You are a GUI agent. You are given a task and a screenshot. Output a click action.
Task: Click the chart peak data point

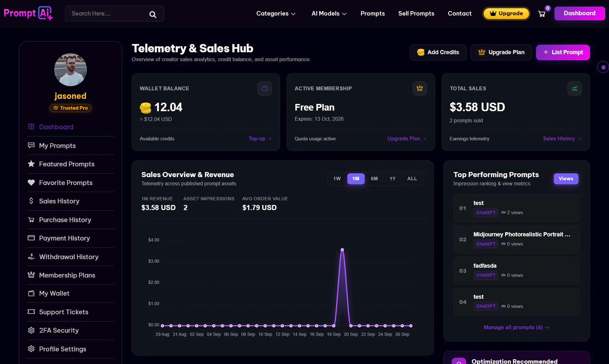click(342, 250)
